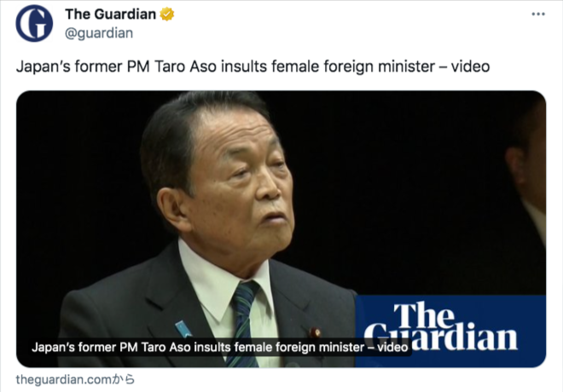Open the theguardian.com source link
Screen dimensions: 563x392
click(x=75, y=379)
